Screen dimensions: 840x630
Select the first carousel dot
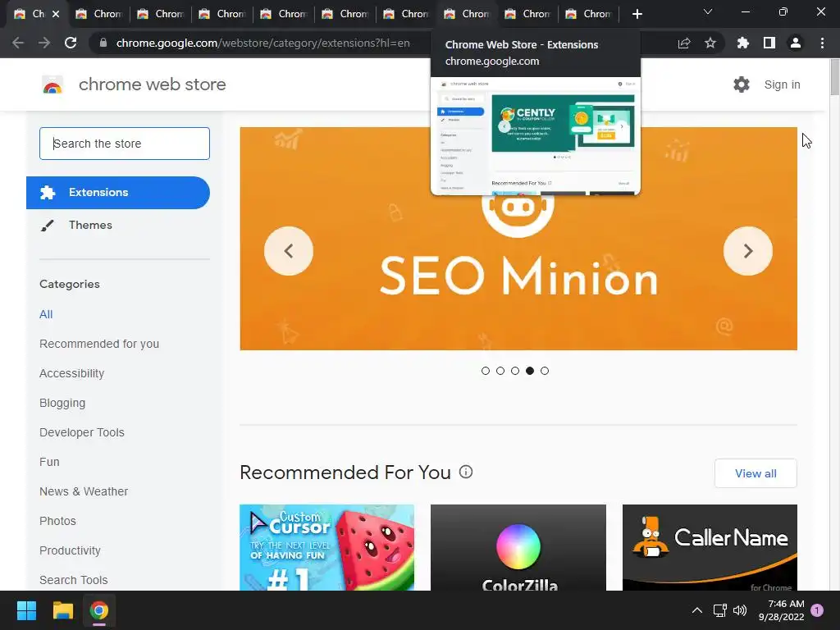tap(486, 371)
